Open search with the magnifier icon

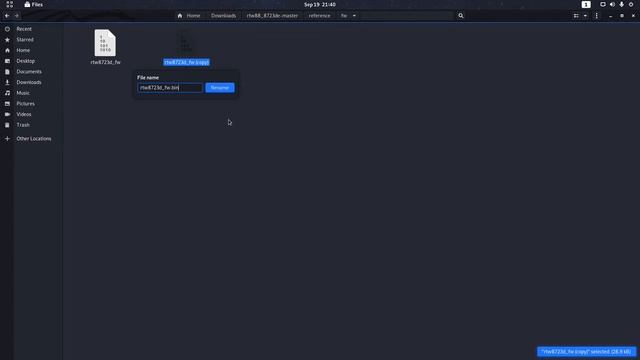[461, 16]
